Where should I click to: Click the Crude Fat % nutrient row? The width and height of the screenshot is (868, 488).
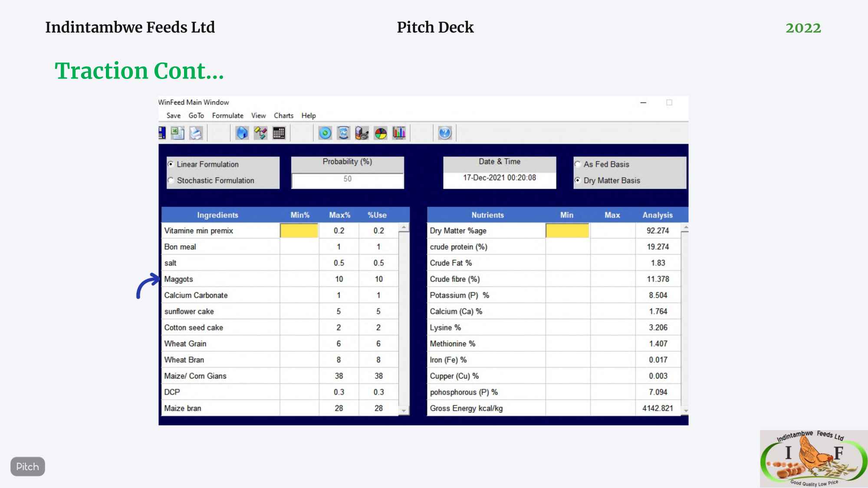tap(554, 263)
